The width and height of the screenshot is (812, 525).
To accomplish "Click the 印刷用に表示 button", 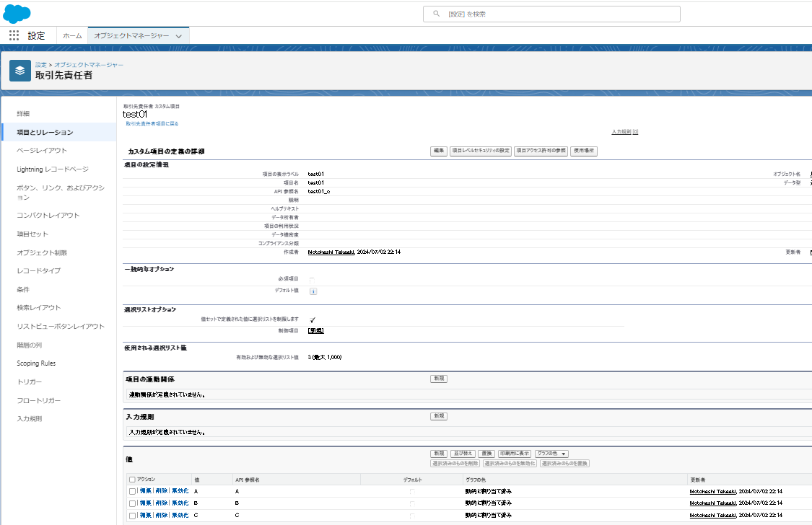I will (x=514, y=454).
